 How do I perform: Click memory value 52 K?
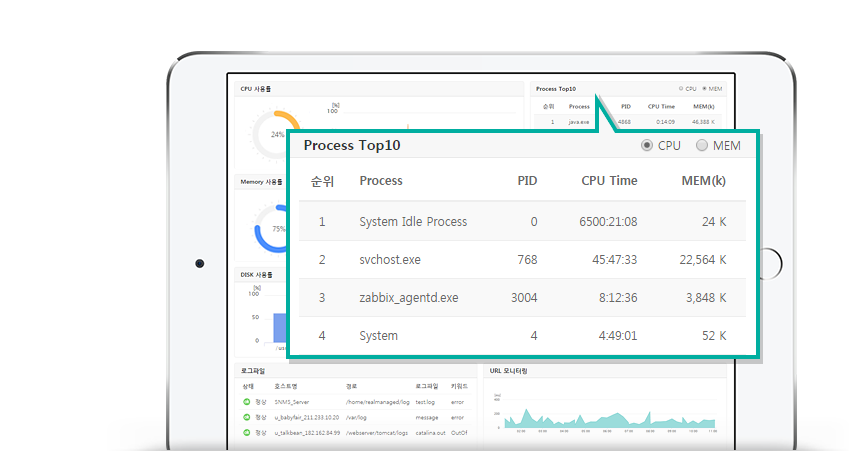714,336
